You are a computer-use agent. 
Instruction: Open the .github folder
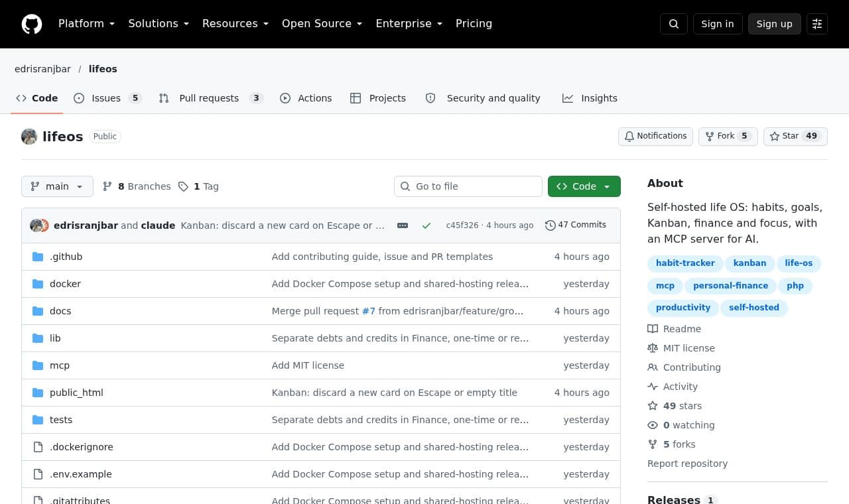pyautogui.click(x=66, y=257)
